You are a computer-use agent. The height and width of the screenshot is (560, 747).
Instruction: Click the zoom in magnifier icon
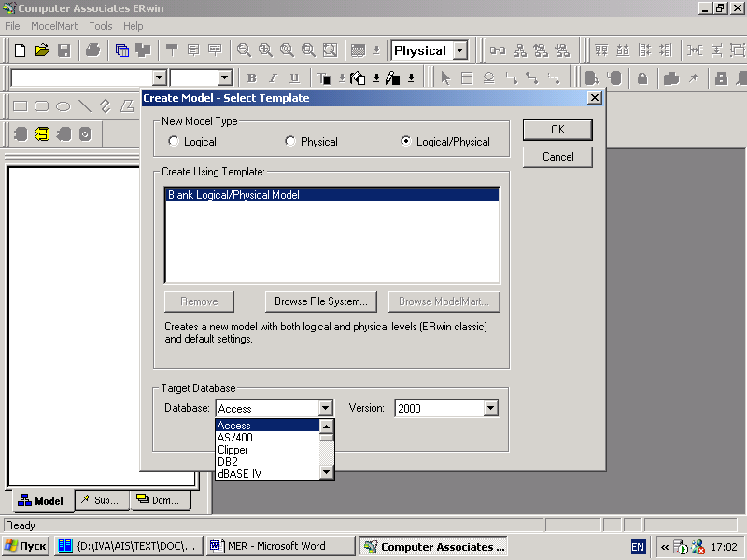click(x=265, y=50)
